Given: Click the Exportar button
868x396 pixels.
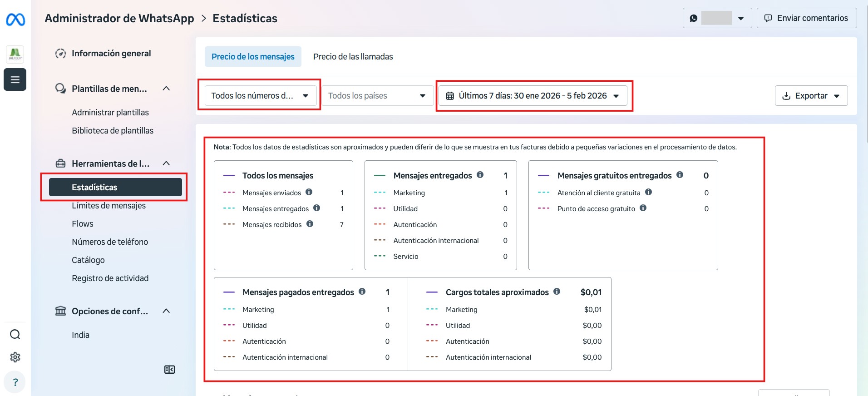Looking at the screenshot, I should 811,96.
